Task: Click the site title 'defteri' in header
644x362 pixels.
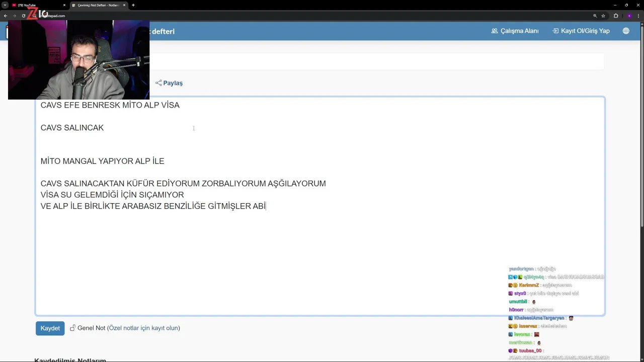Action: click(163, 31)
